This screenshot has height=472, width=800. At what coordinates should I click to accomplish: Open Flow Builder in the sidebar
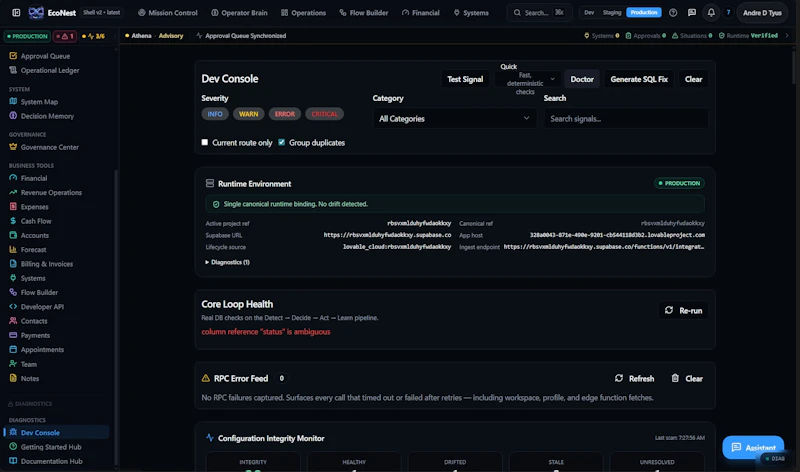pos(34,292)
